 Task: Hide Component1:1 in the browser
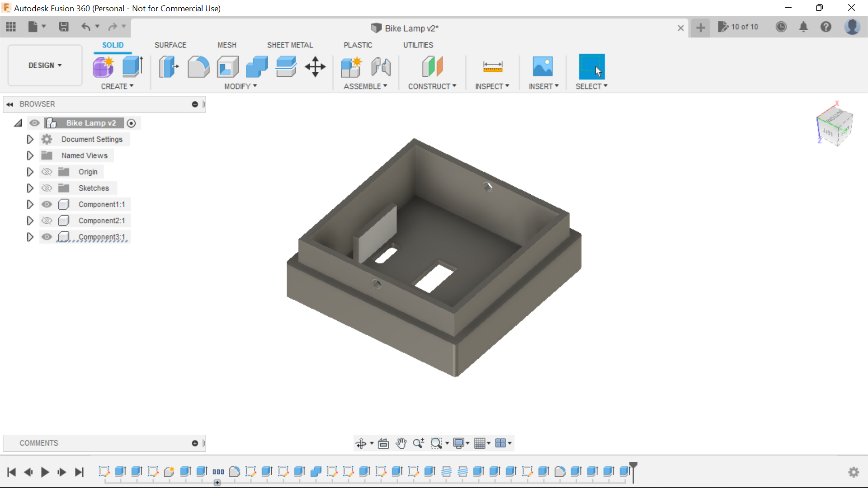click(x=47, y=204)
